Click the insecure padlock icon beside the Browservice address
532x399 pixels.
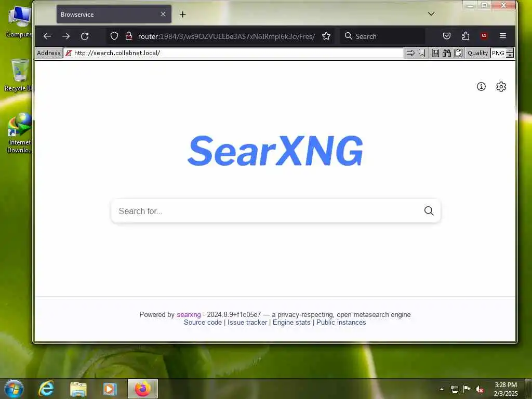pyautogui.click(x=69, y=53)
